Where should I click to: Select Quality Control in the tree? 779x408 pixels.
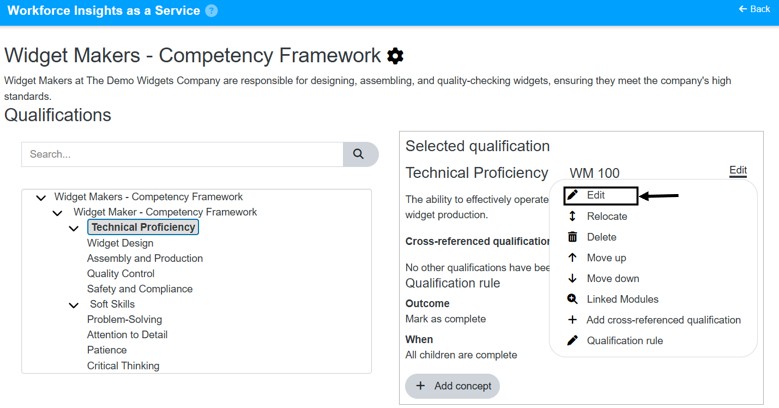pyautogui.click(x=121, y=273)
